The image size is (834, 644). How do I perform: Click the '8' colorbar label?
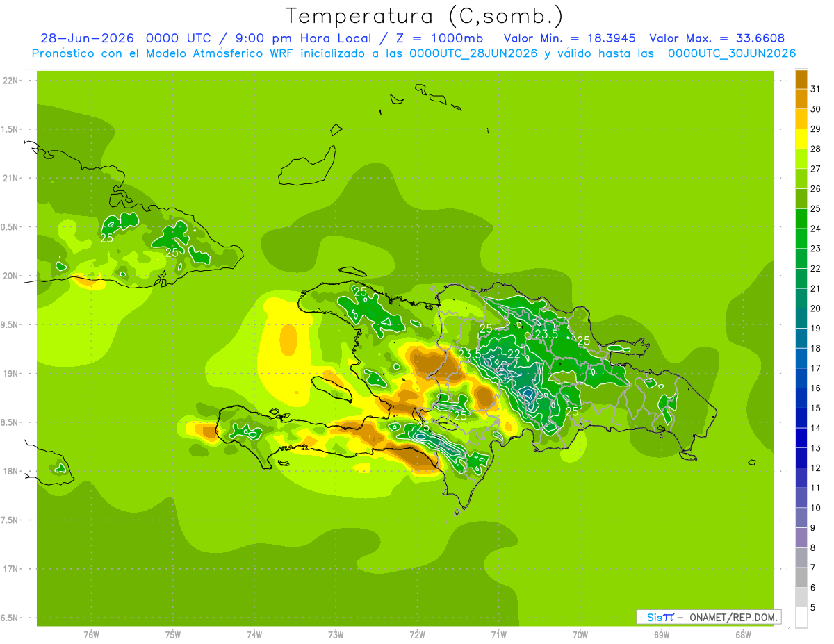pos(813,548)
